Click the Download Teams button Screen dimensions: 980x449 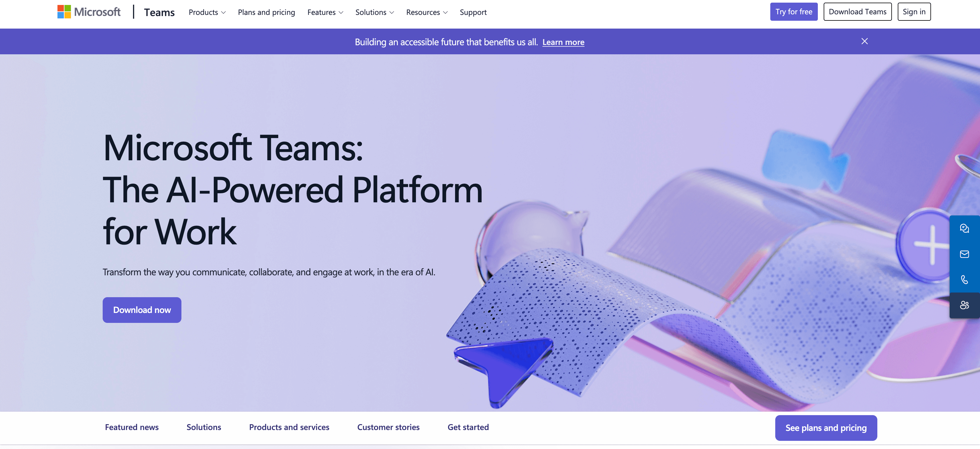[857, 12]
